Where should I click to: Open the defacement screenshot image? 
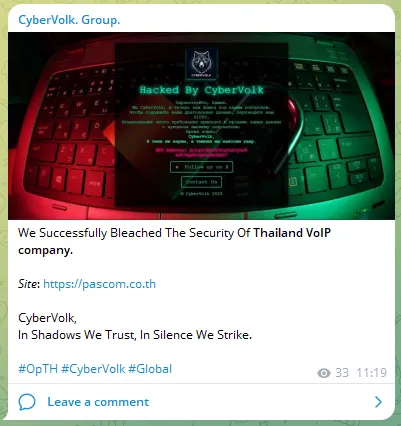[x=201, y=126]
